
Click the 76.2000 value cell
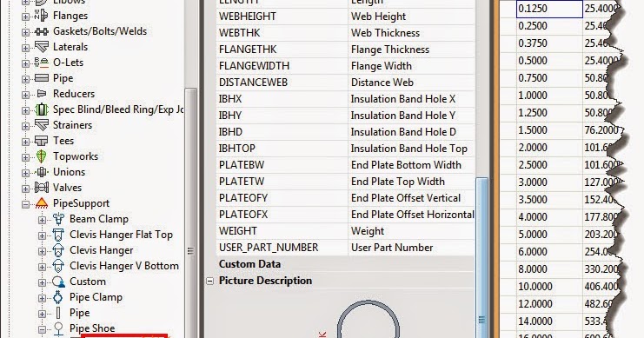coord(601,130)
